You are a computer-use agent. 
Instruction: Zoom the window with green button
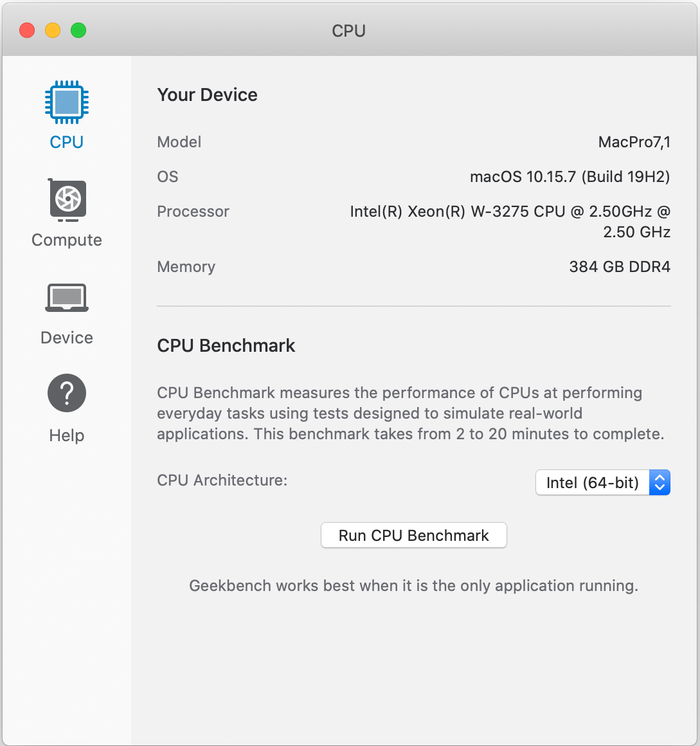coord(78,30)
